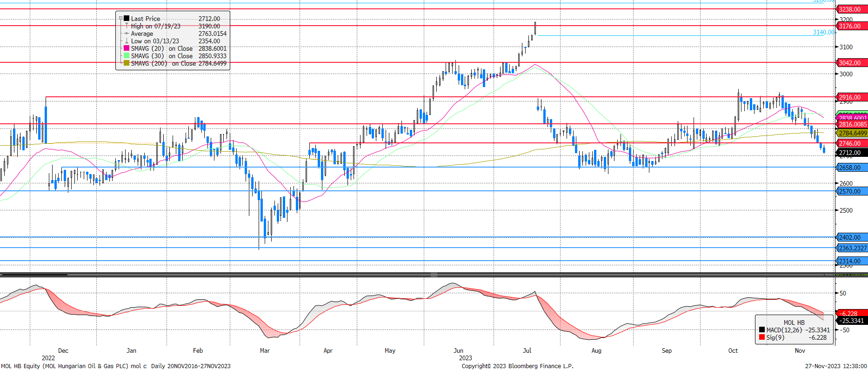
Task: Click the Oct label on time axis
Action: point(733,350)
